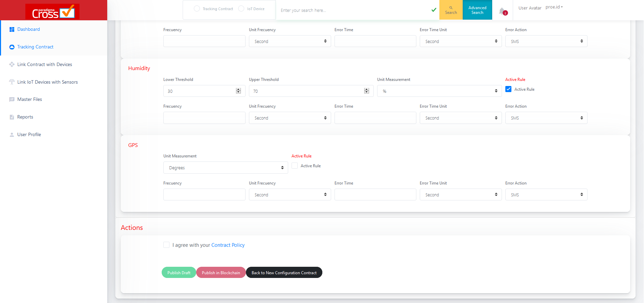Adjust Humidity Lower Threshold stepper arrows
644x303 pixels.
(x=238, y=91)
